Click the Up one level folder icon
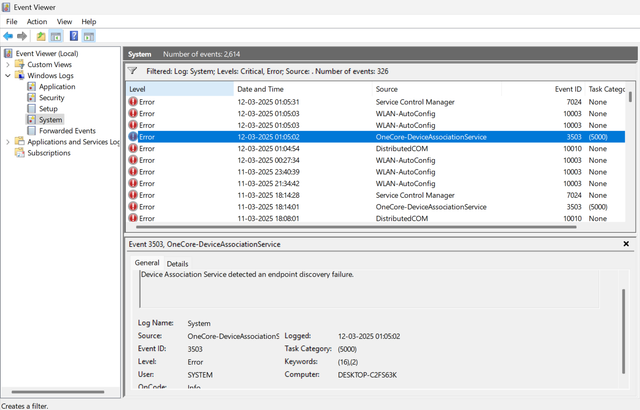This screenshot has width=640, height=410. tap(41, 36)
